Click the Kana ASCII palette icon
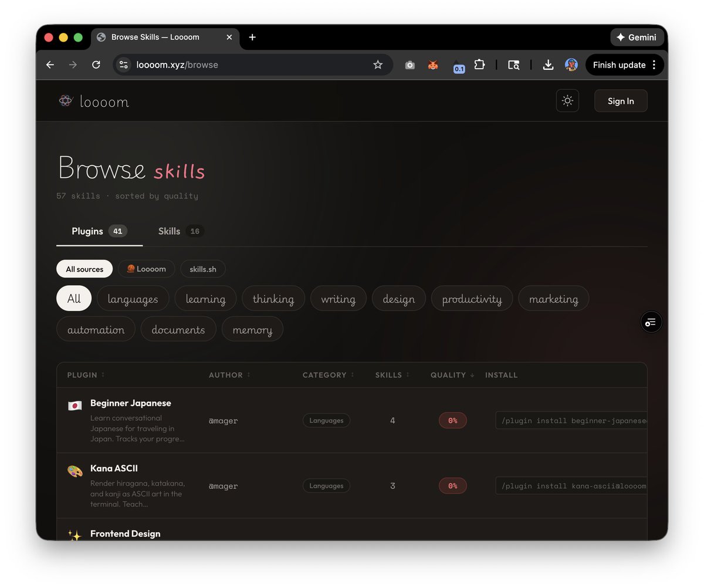This screenshot has height=588, width=704. pos(75,471)
